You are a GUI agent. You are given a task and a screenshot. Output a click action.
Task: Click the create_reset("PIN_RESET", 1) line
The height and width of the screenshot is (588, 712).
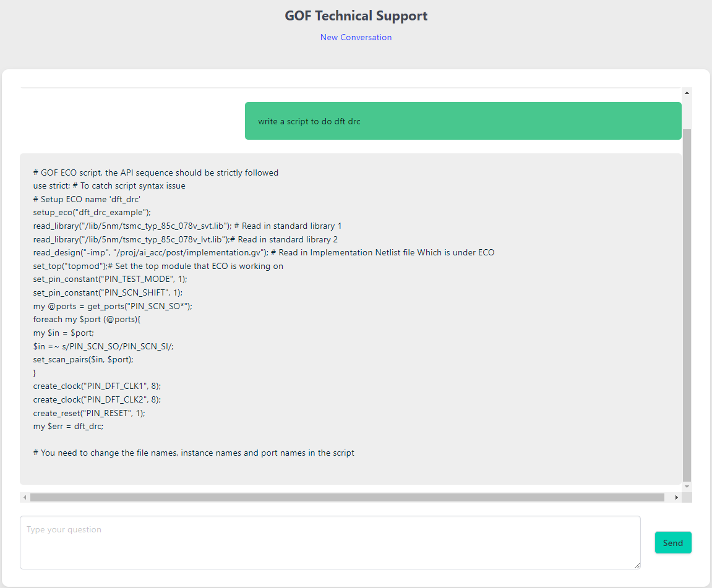[x=89, y=412]
